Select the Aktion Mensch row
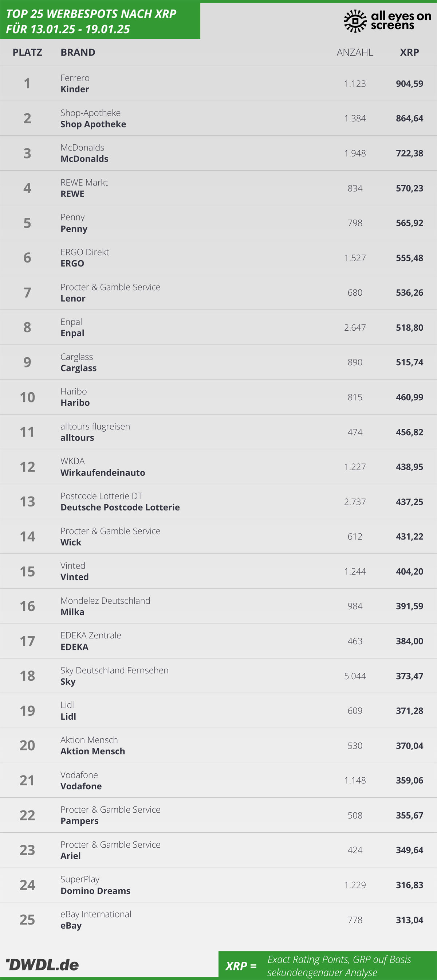The height and width of the screenshot is (980, 437). pyautogui.click(x=219, y=746)
